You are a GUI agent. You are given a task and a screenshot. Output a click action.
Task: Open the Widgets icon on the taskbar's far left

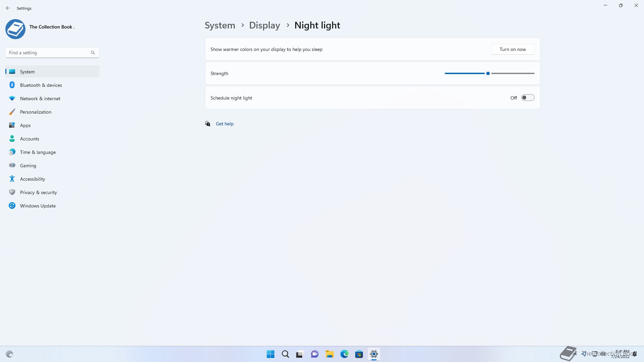(9, 354)
